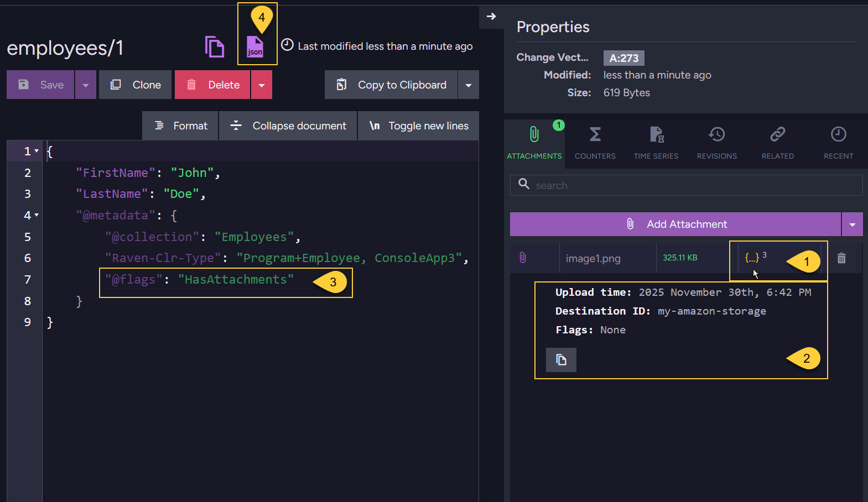Viewport: 868px width, 502px height.
Task: Click the copy document ID icon
Action: [214, 47]
